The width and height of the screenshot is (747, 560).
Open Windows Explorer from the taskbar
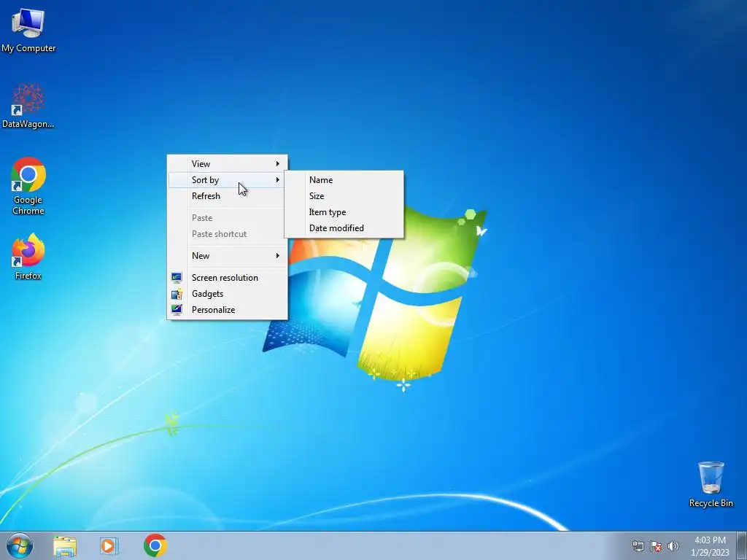click(x=65, y=546)
